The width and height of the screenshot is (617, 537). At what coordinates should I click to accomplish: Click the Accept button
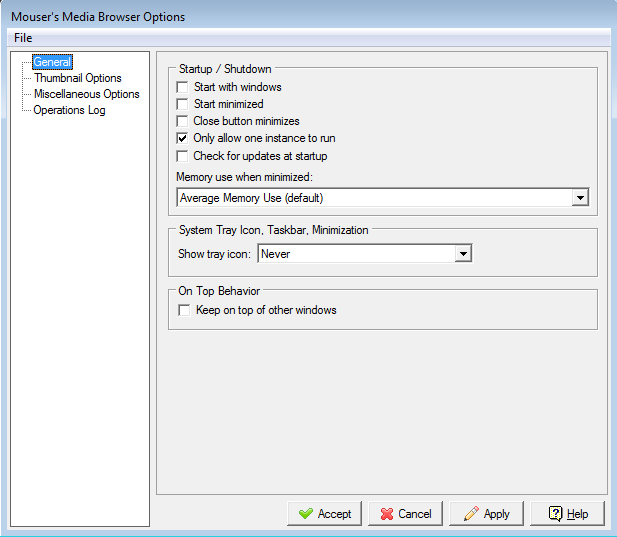click(x=324, y=513)
